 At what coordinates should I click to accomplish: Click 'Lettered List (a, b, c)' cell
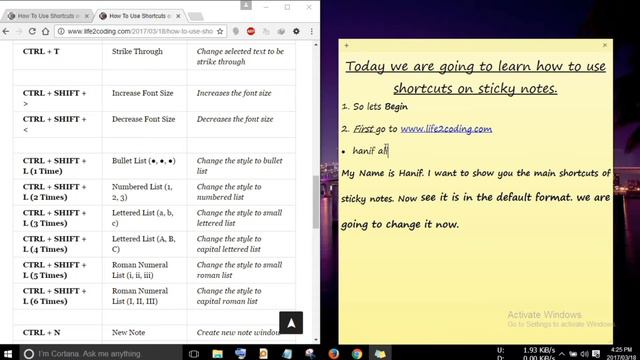(144, 218)
